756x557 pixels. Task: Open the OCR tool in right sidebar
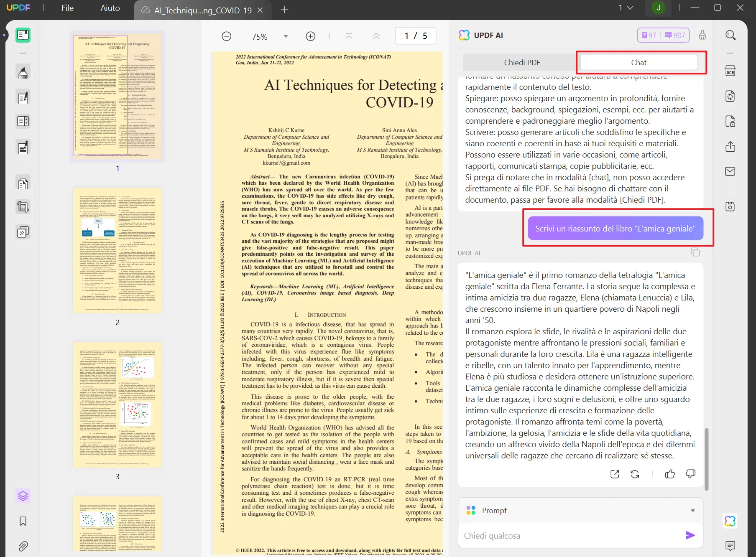730,71
